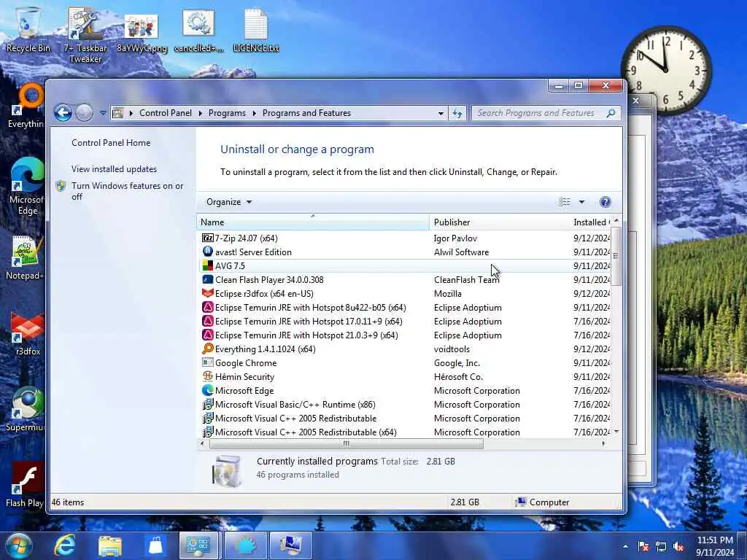
Task: Open the r3dfox desktop shortcut
Action: tap(27, 333)
